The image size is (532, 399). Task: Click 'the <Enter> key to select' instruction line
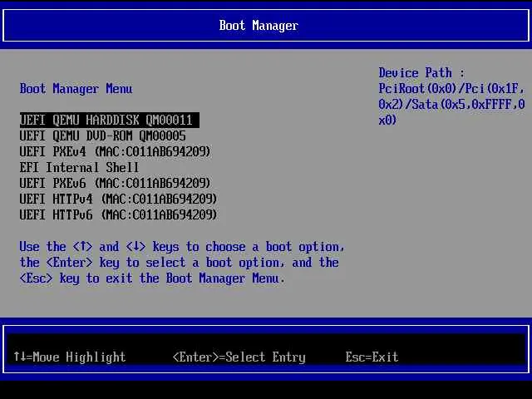point(180,263)
